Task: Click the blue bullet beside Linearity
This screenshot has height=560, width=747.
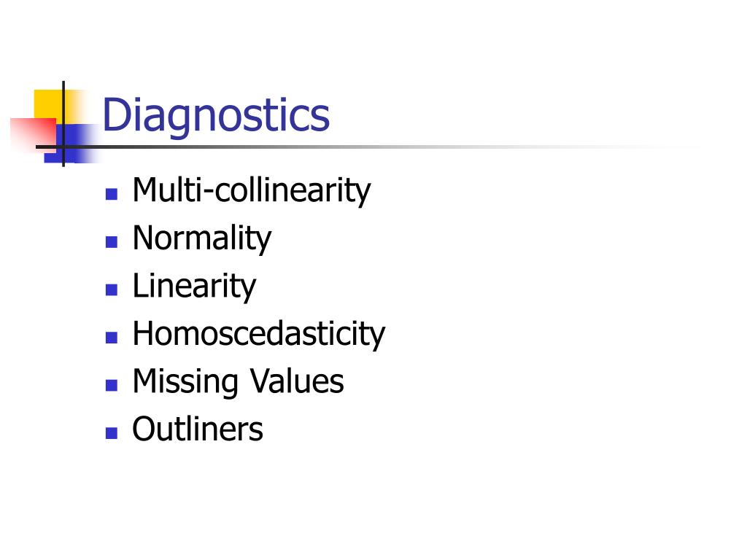Action: coord(112,289)
